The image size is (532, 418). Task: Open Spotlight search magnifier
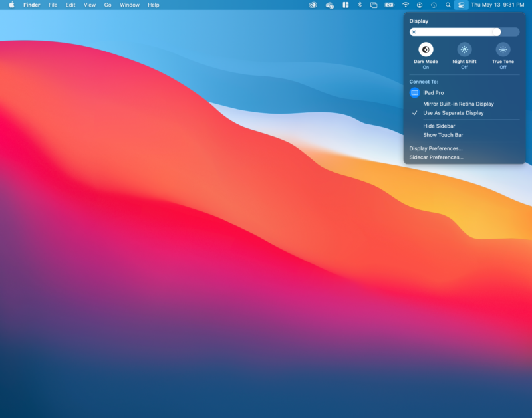(448, 5)
